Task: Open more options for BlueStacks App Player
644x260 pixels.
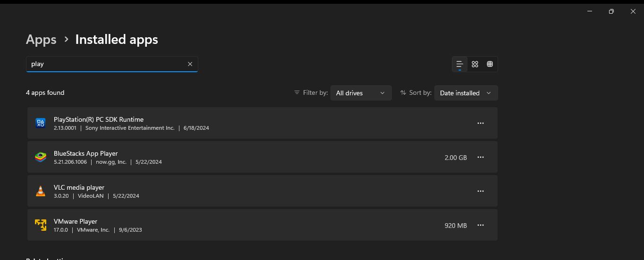Action: coord(481,157)
